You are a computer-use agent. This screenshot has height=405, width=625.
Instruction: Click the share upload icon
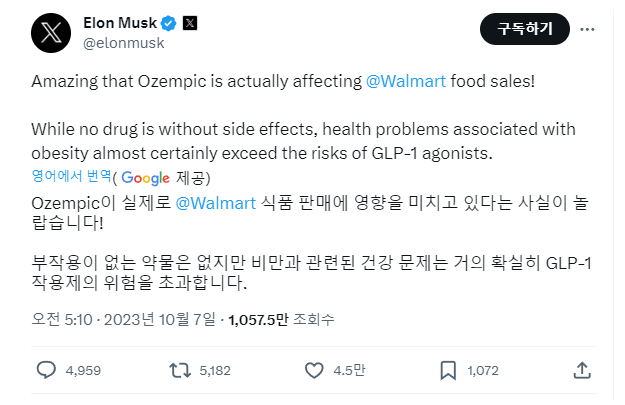click(x=581, y=370)
